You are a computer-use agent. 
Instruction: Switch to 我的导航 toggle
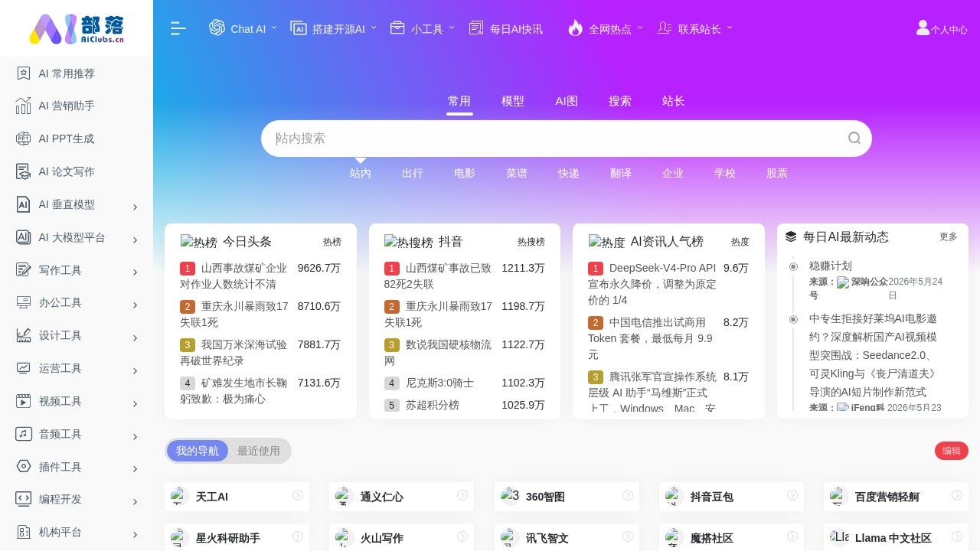tap(198, 451)
